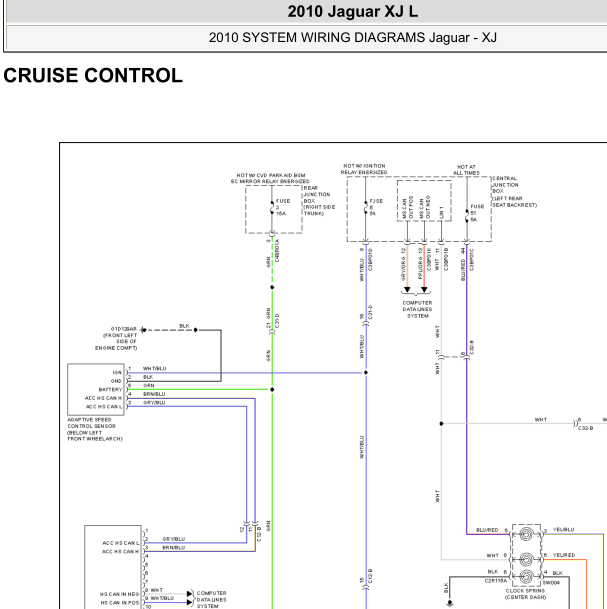Click 'ACC HS CAN H' on adaptive speed sensor

(103, 398)
